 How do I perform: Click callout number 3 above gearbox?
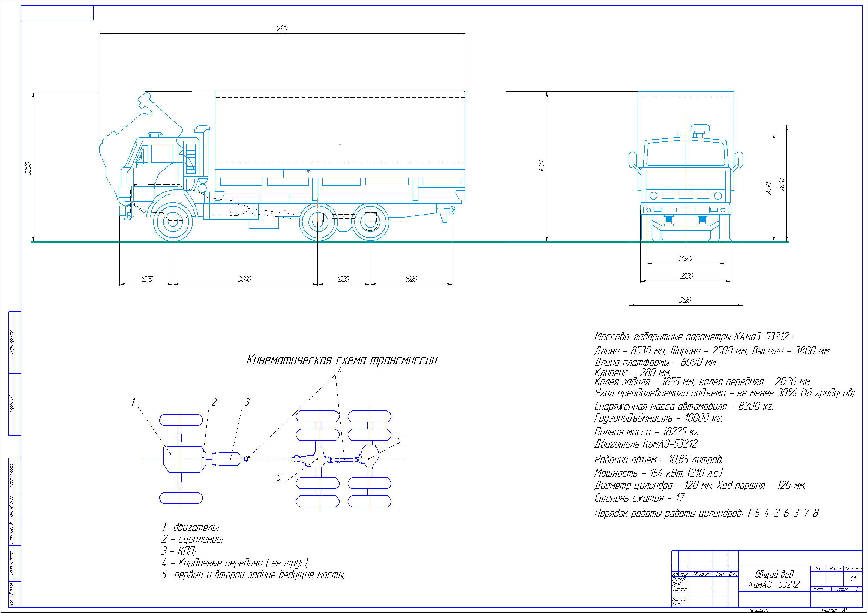tap(248, 402)
